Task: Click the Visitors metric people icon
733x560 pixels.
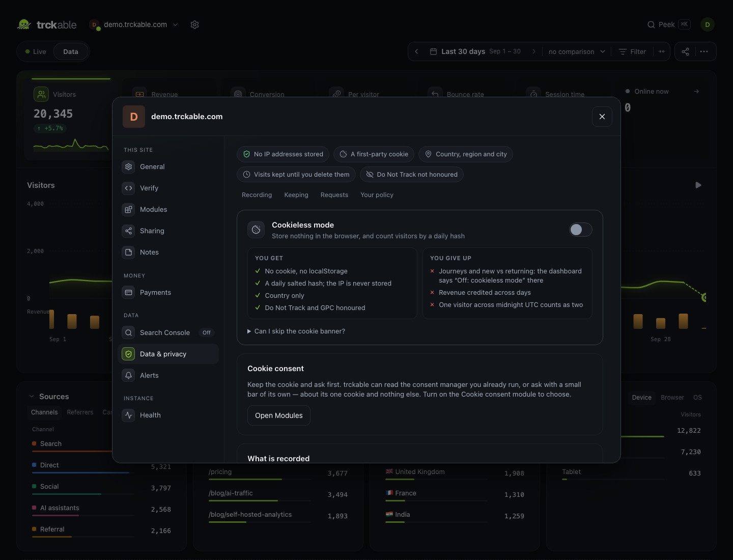Action: click(41, 94)
